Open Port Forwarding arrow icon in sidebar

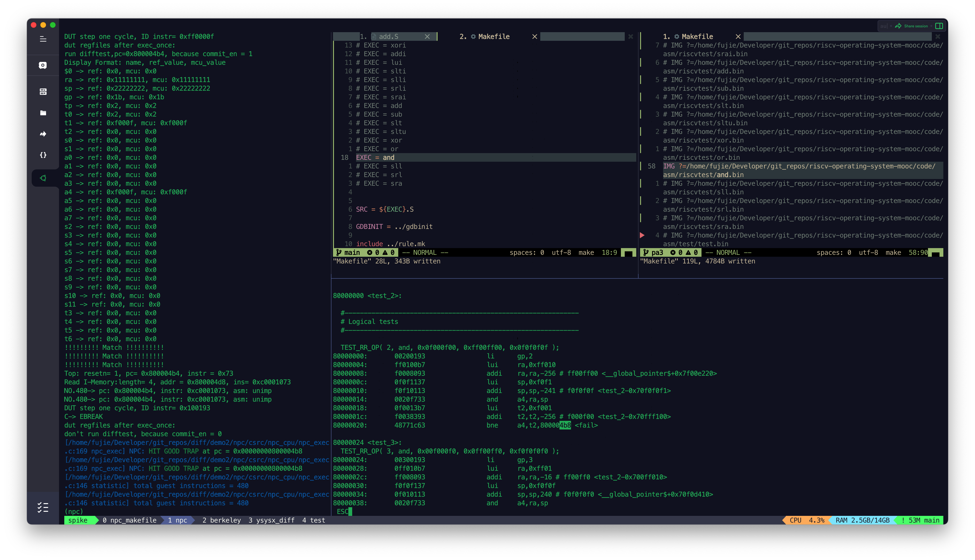pos(43,134)
